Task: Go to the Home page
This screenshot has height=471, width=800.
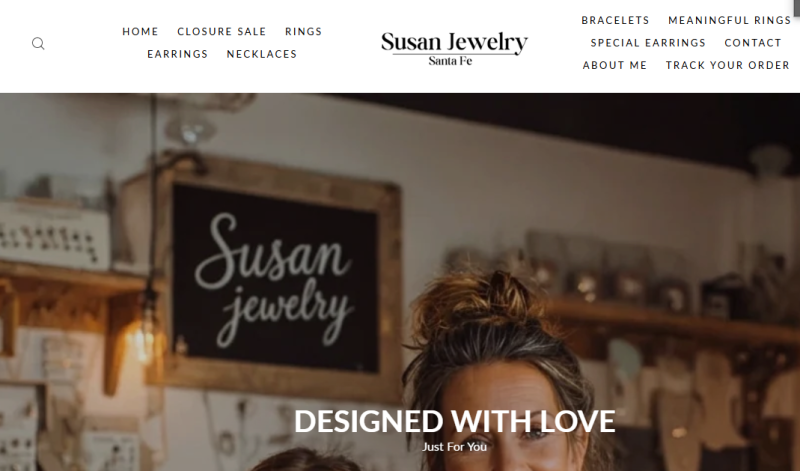Action: coord(140,32)
